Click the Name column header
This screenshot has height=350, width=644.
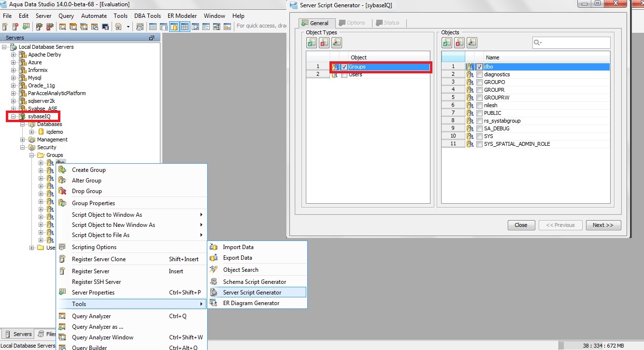coord(547,57)
